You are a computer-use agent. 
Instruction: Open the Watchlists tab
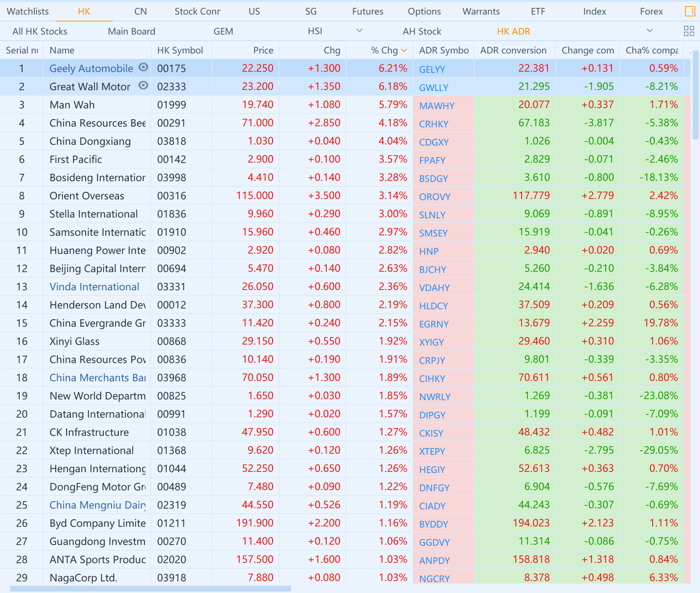[x=28, y=11]
